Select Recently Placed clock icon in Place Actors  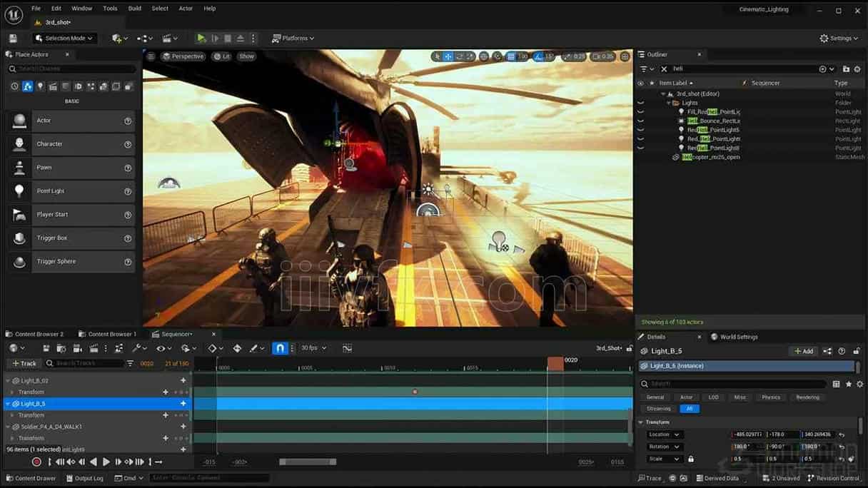tap(14, 86)
